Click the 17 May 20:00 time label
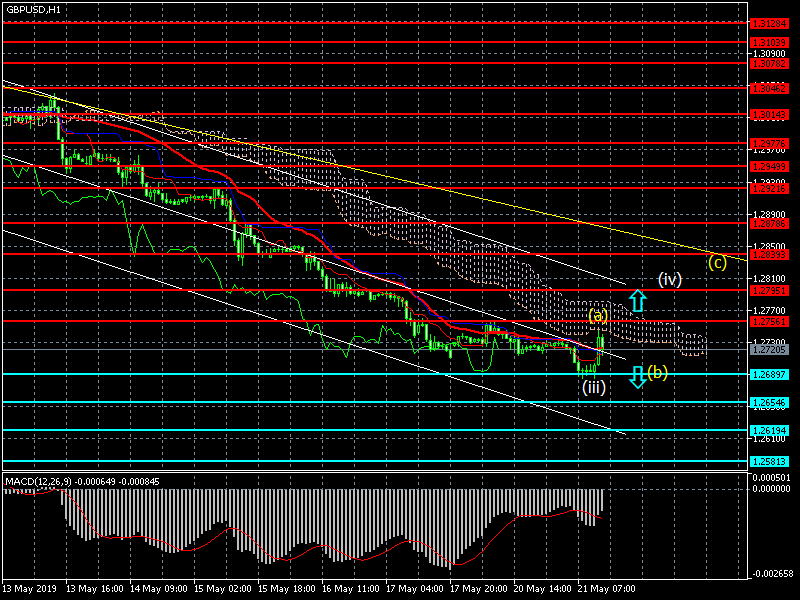Screen dimensions: 800x600 pos(479,589)
